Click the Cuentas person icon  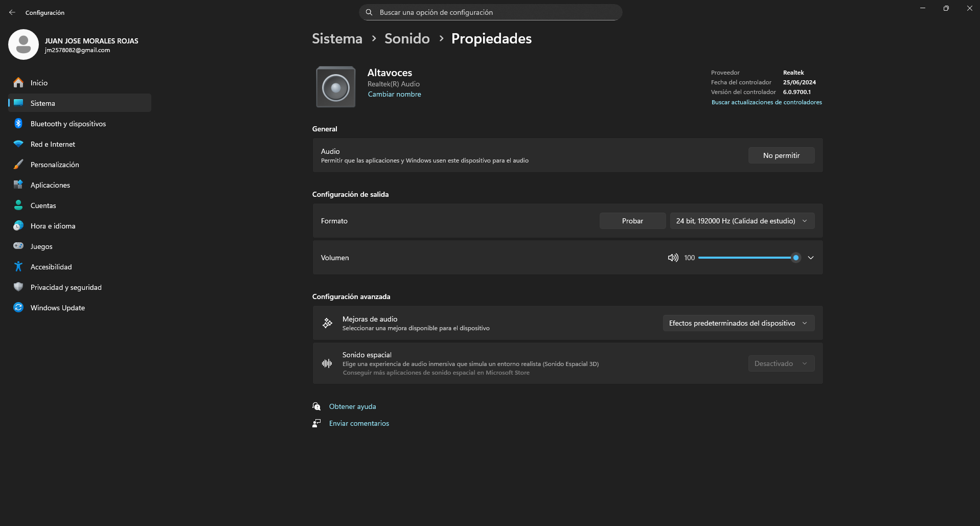18,205
